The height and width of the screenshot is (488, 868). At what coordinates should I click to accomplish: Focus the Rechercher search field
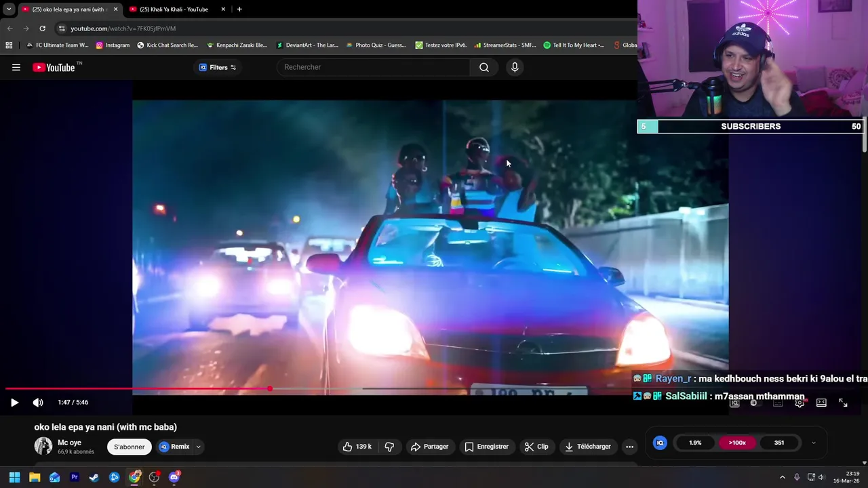(x=373, y=67)
